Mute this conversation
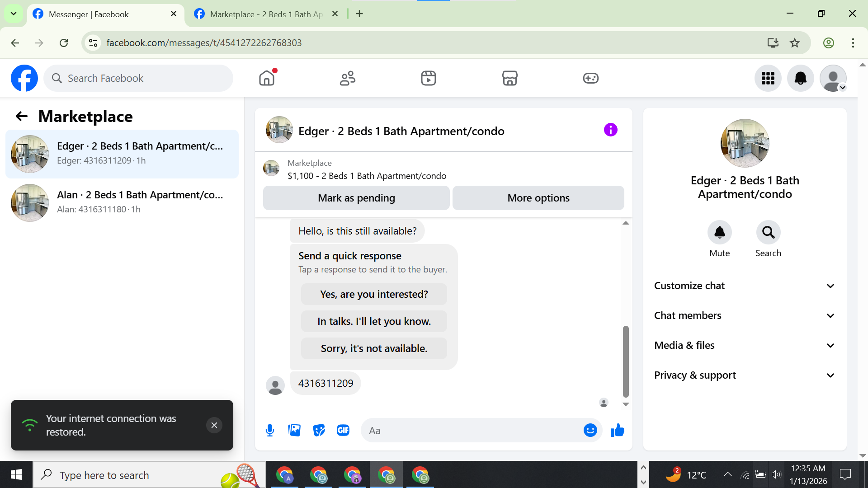Screen dimensions: 868x488 pos(719,233)
